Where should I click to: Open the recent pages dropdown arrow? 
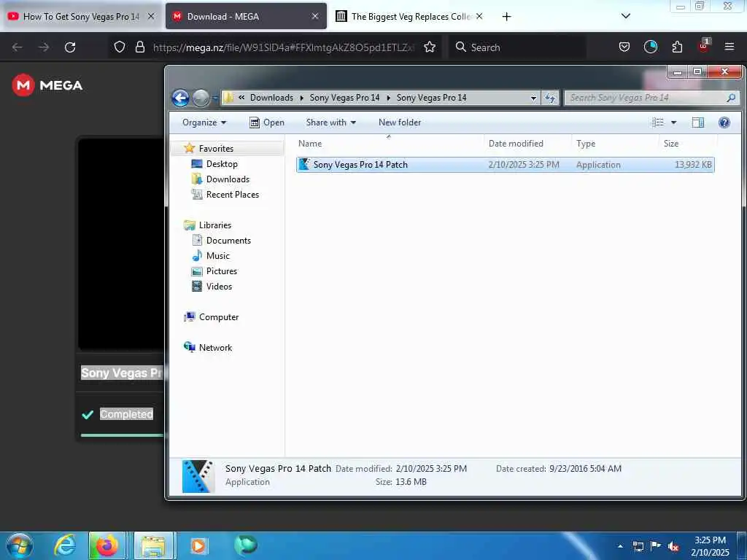click(x=215, y=98)
